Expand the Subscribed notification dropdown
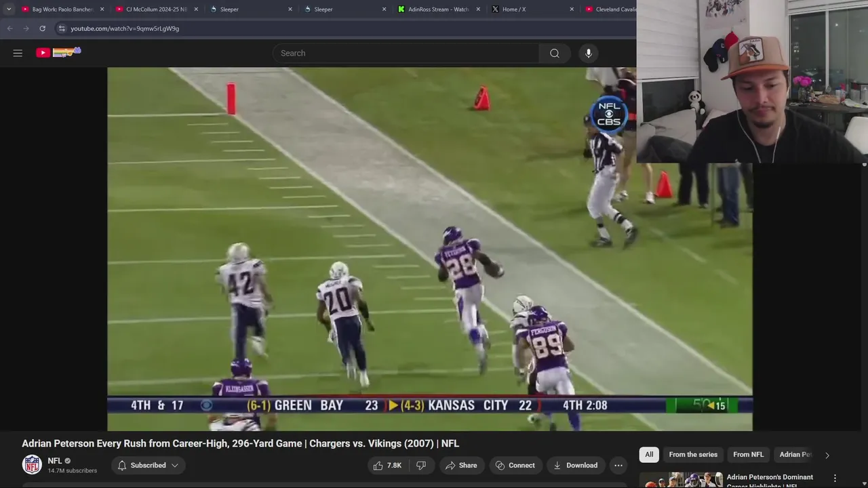The image size is (868, 488). [148, 465]
